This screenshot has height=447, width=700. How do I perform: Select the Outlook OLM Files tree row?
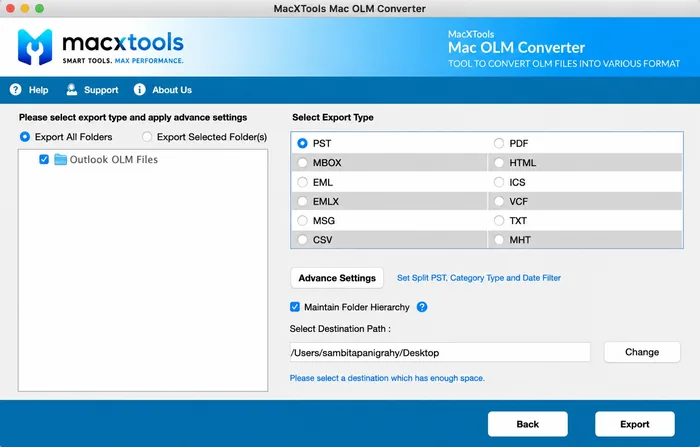click(143, 159)
